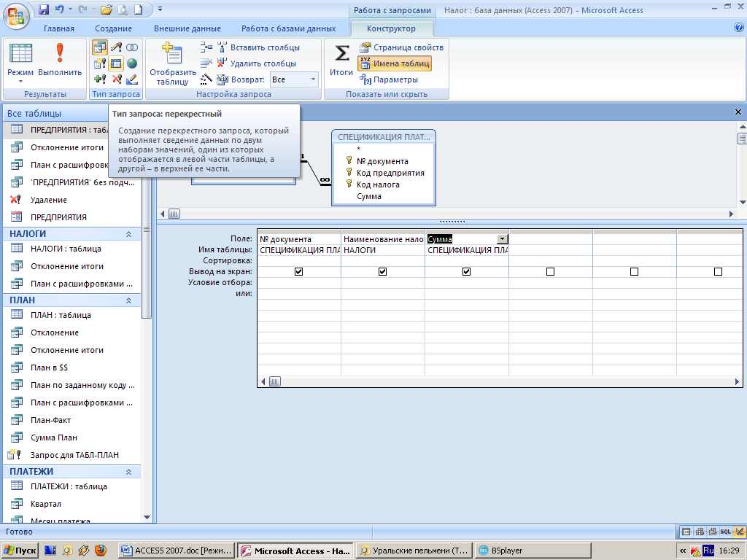Viewport: 747px width, 560px height.
Task: Toggle Имена таблиц table names button
Action: (395, 63)
